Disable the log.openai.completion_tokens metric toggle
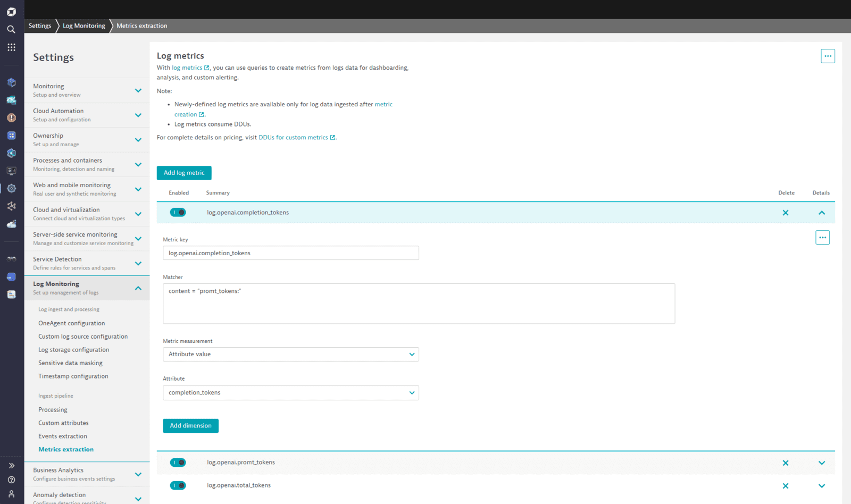 [178, 212]
